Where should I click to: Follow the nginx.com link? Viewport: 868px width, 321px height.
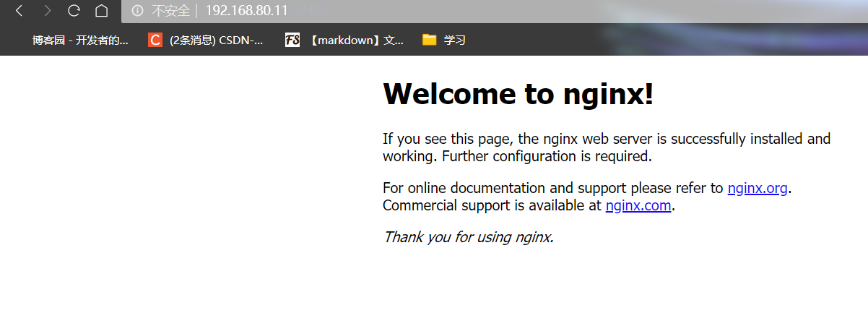coord(638,206)
